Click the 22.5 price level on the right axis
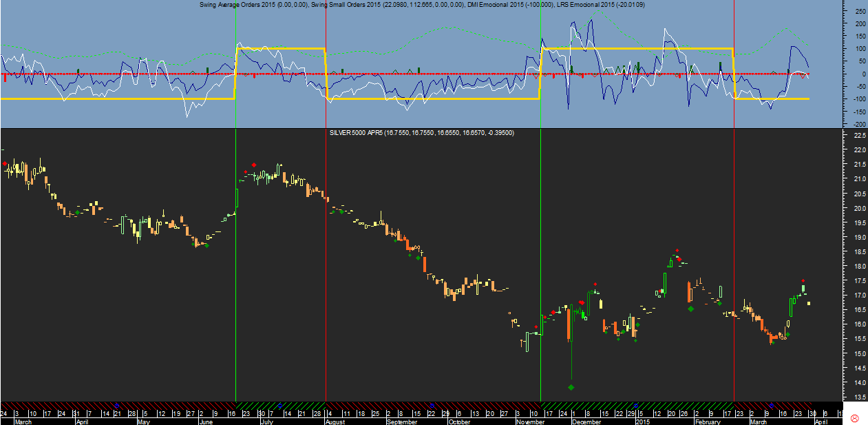The image size is (868, 425). coord(859,136)
